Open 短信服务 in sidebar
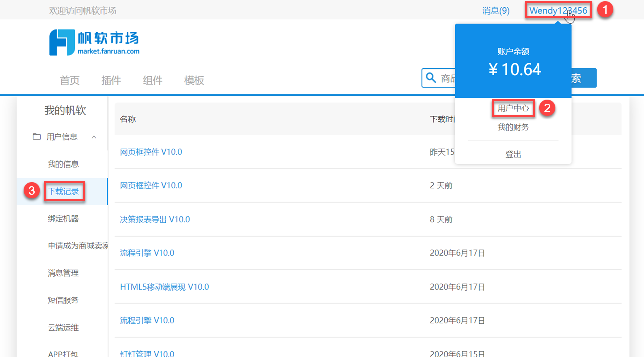This screenshot has height=357, width=644. click(63, 300)
